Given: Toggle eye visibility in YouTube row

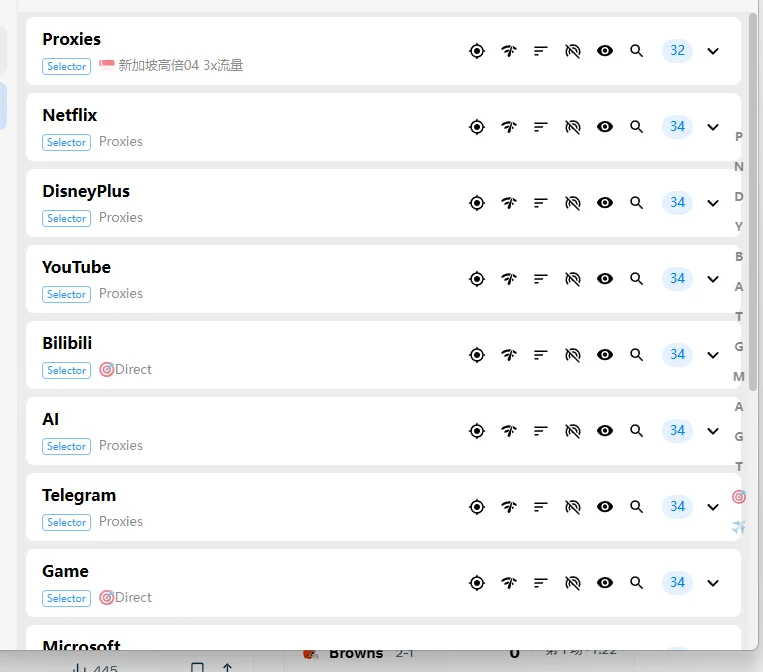Looking at the screenshot, I should 605,279.
